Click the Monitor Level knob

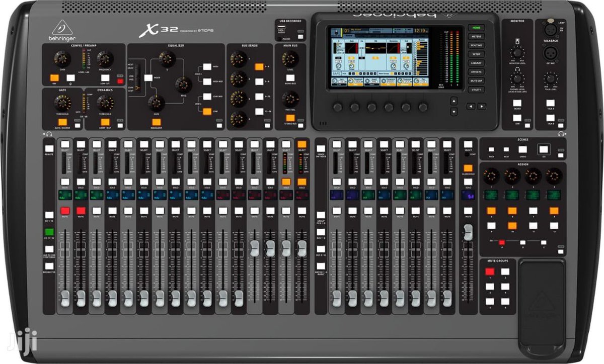(x=517, y=52)
